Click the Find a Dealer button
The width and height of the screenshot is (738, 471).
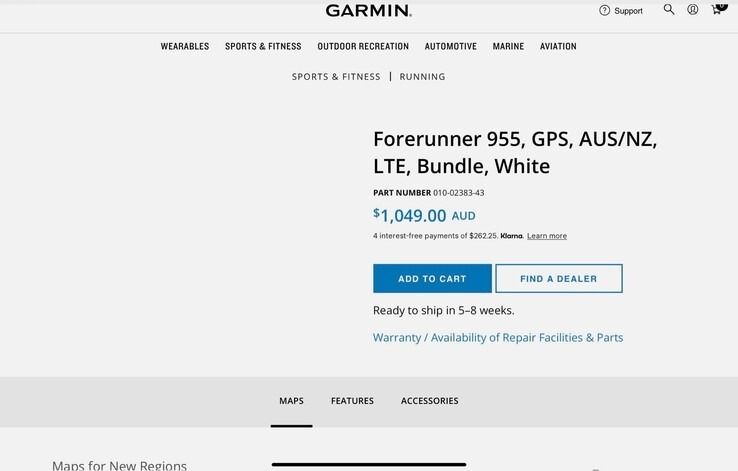[559, 279]
